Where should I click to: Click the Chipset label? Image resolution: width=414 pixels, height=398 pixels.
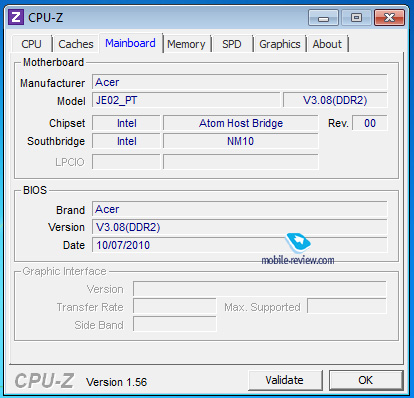67,123
